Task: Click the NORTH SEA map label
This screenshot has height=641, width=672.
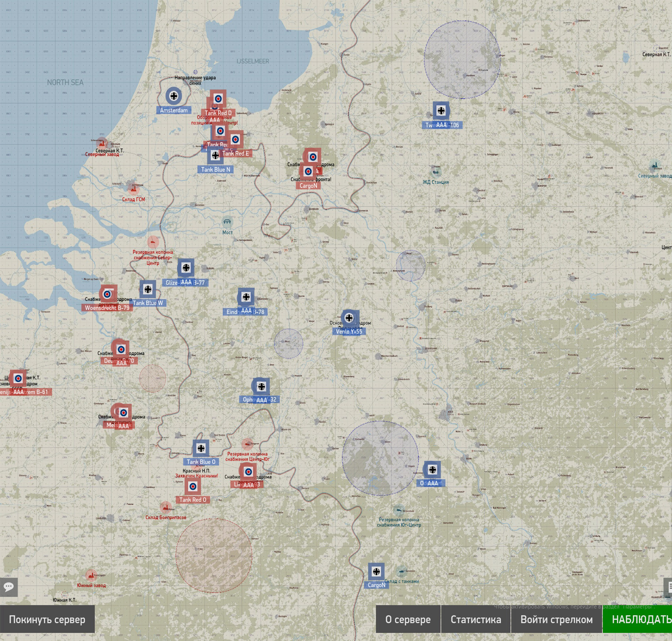Action: [x=65, y=83]
